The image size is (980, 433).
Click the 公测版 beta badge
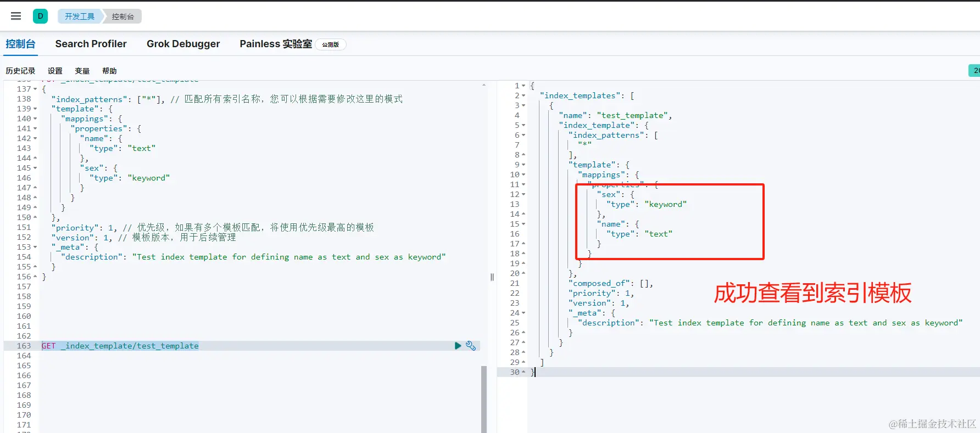[330, 44]
